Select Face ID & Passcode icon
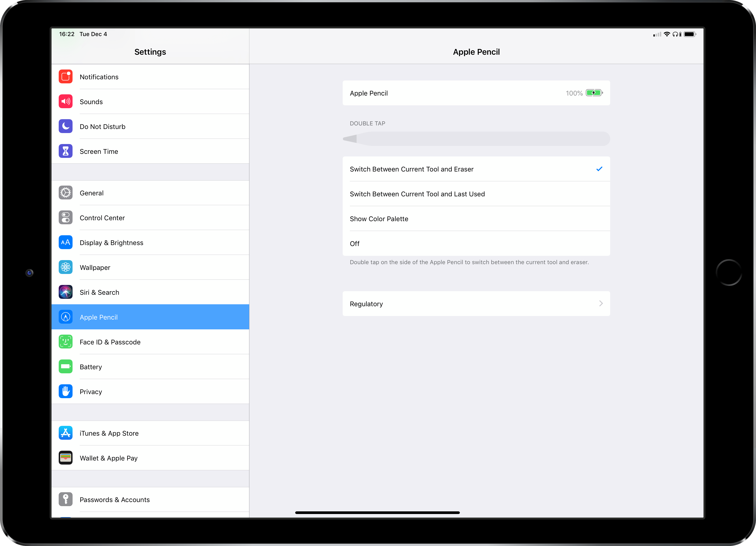 [66, 342]
